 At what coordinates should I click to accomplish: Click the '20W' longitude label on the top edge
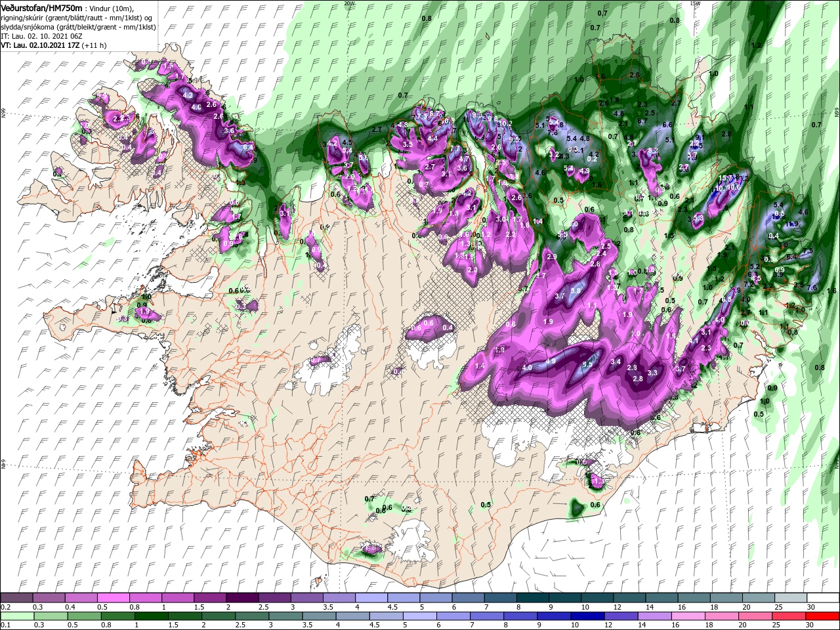(349, 3)
